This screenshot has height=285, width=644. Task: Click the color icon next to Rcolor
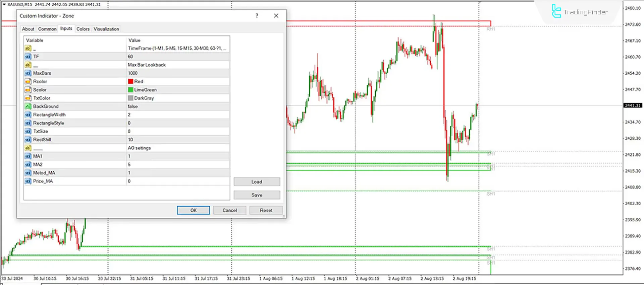tap(28, 81)
